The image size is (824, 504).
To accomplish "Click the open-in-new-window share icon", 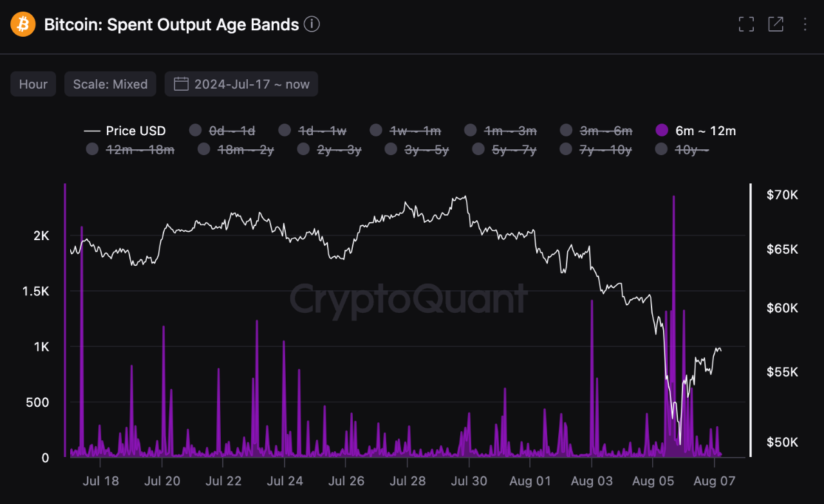I will [776, 24].
